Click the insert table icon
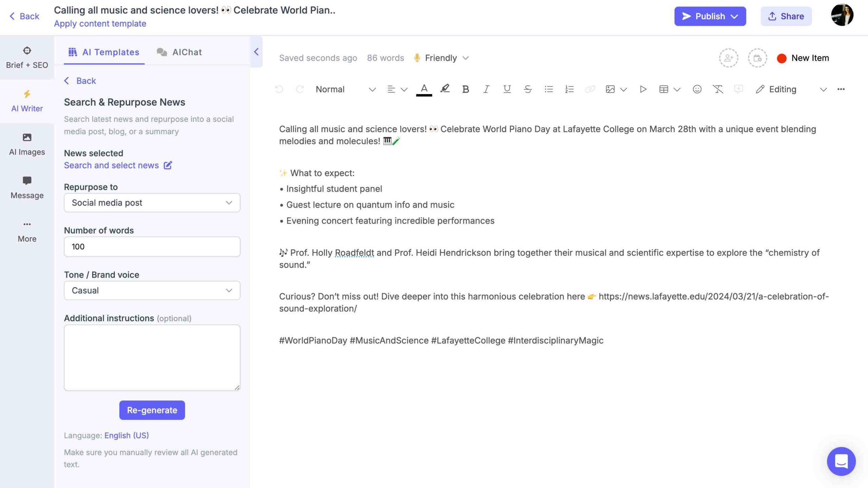This screenshot has width=868, height=488. pyautogui.click(x=664, y=89)
